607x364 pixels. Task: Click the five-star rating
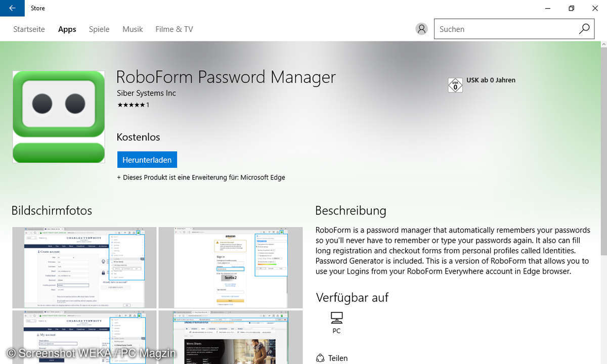(131, 105)
